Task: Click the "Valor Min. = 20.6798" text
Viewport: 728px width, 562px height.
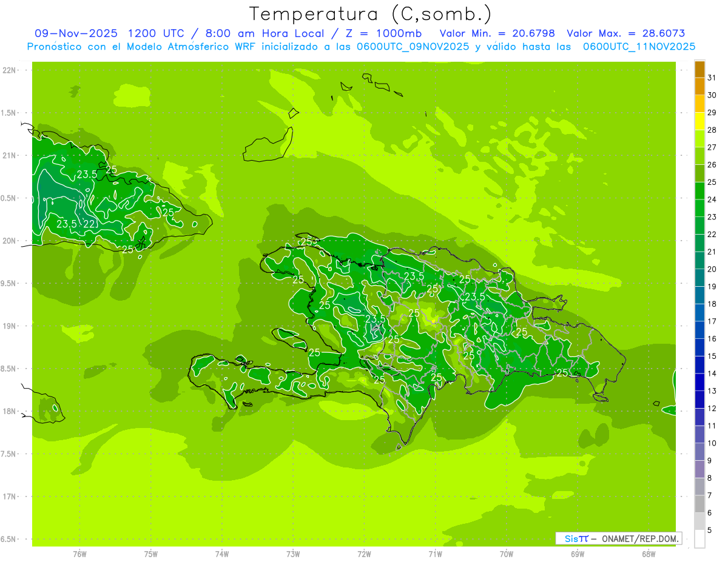Action: pyautogui.click(x=497, y=33)
